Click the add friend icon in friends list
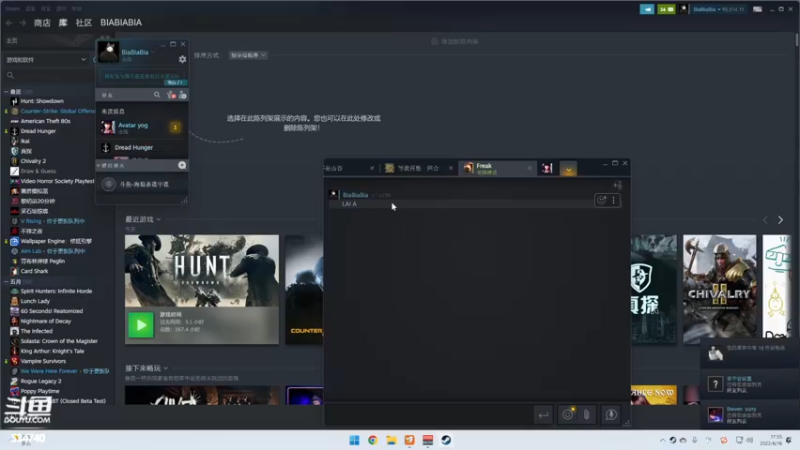The image size is (800, 450). pos(183,95)
